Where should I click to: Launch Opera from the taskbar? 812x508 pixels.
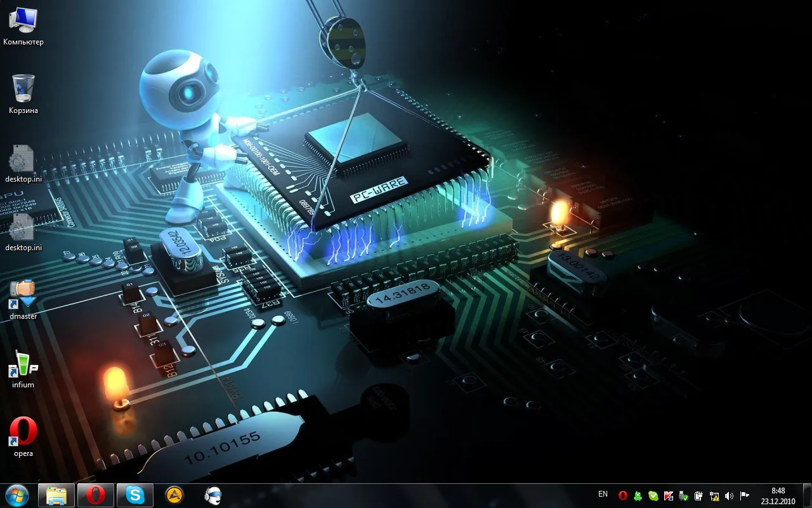click(x=96, y=495)
